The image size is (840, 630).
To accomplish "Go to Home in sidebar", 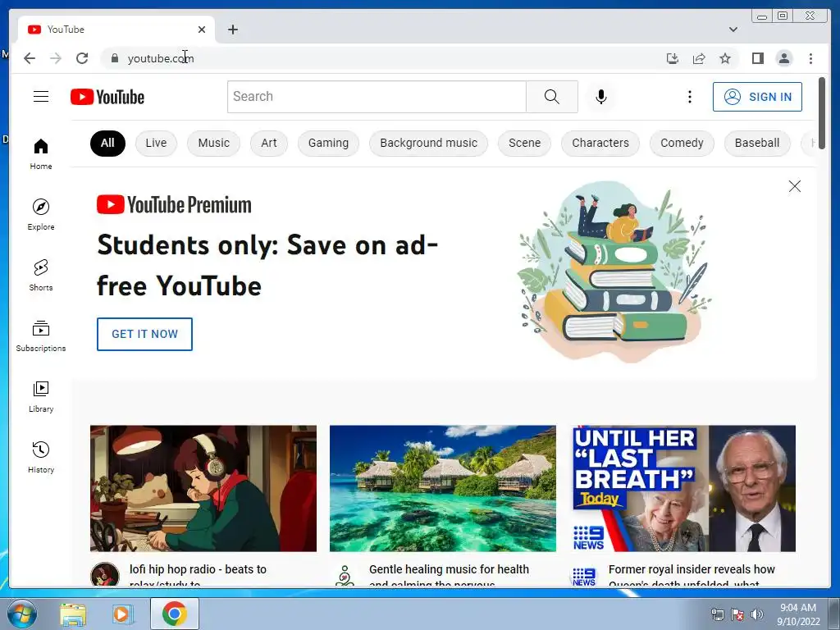I will (41, 153).
